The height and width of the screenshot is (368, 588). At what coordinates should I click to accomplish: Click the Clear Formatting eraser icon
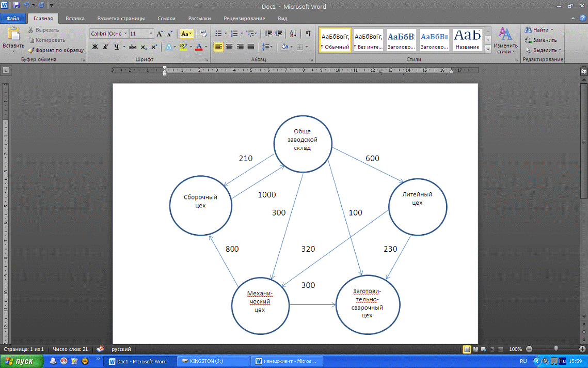(203, 34)
